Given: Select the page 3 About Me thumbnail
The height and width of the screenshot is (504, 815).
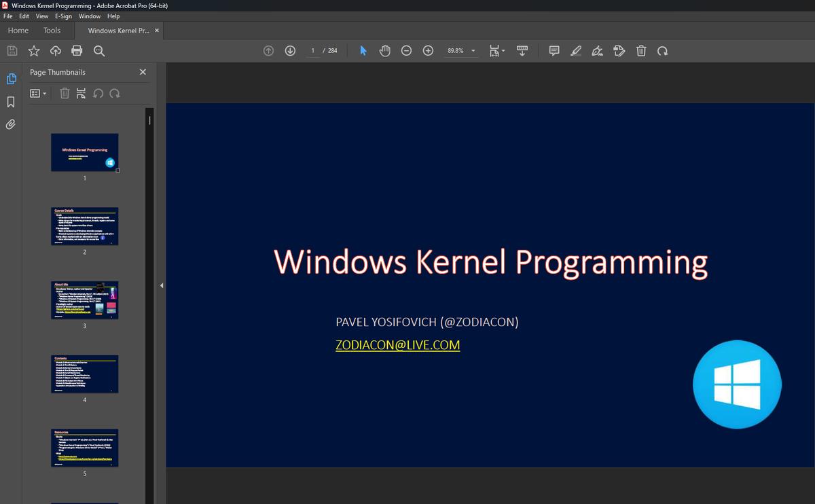Looking at the screenshot, I should coord(85,300).
